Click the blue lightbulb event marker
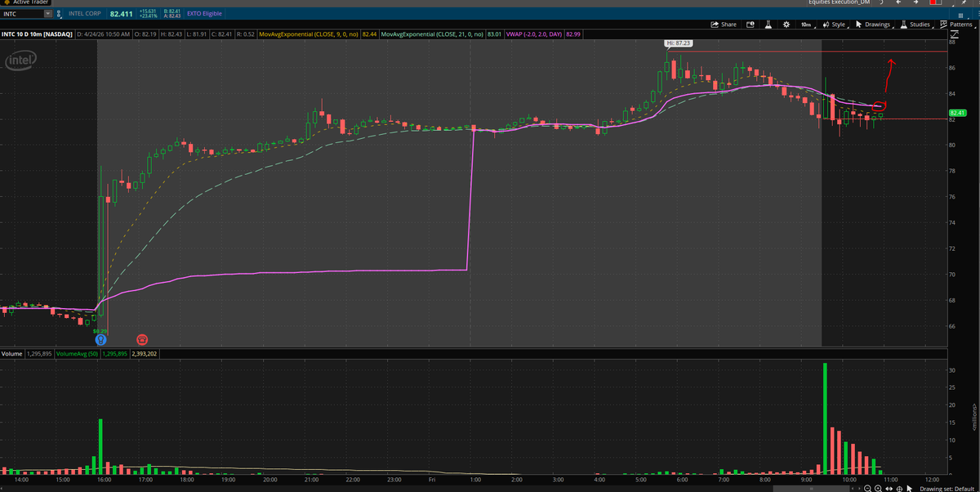 (x=100, y=338)
